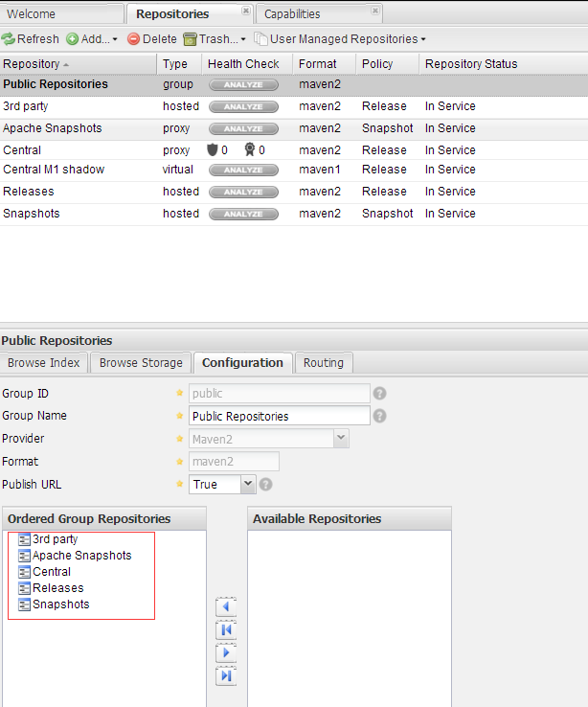Click the Group Name input field

tap(280, 416)
